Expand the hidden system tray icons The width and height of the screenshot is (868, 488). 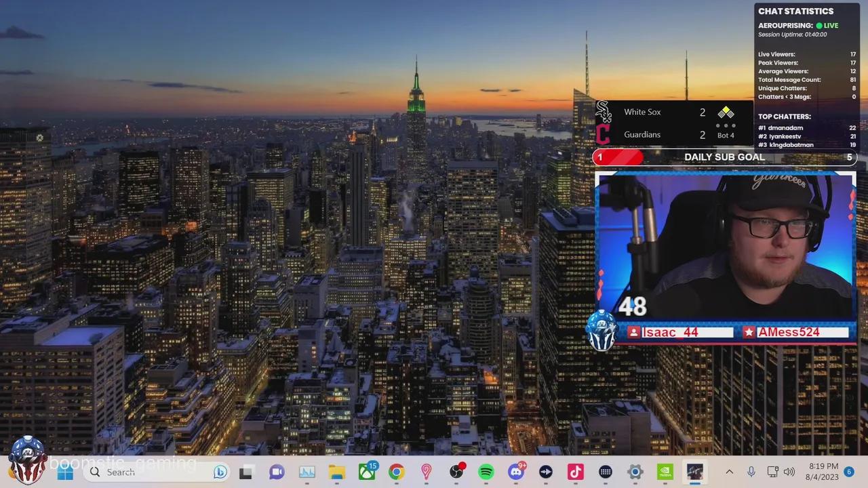coord(730,472)
